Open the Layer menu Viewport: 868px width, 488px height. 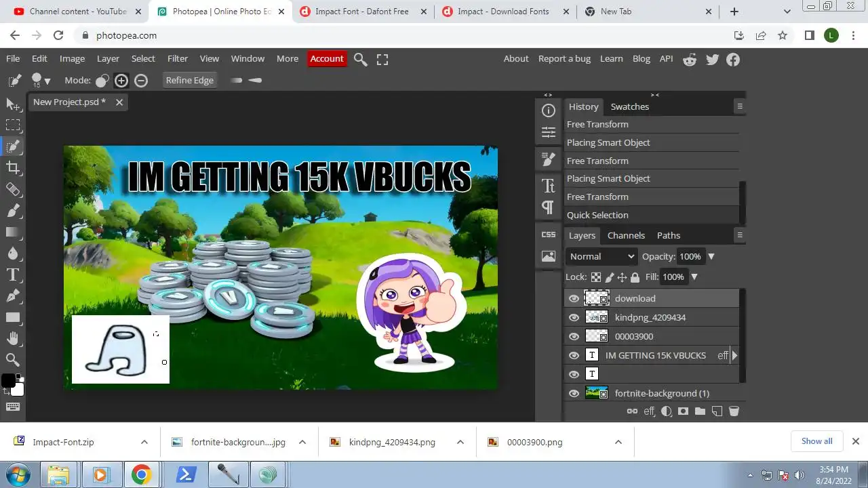[x=108, y=59]
